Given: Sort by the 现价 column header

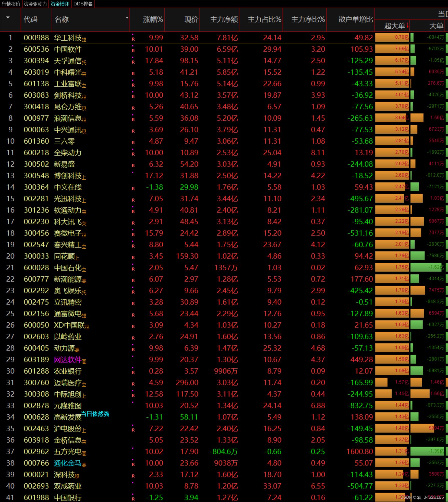Looking at the screenshot, I should click(x=191, y=20).
